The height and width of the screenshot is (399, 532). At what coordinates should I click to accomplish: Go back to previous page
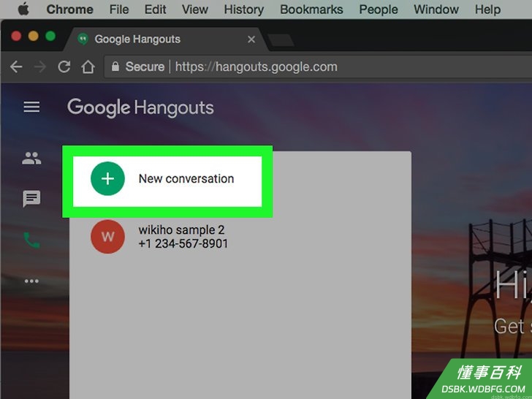pos(16,66)
